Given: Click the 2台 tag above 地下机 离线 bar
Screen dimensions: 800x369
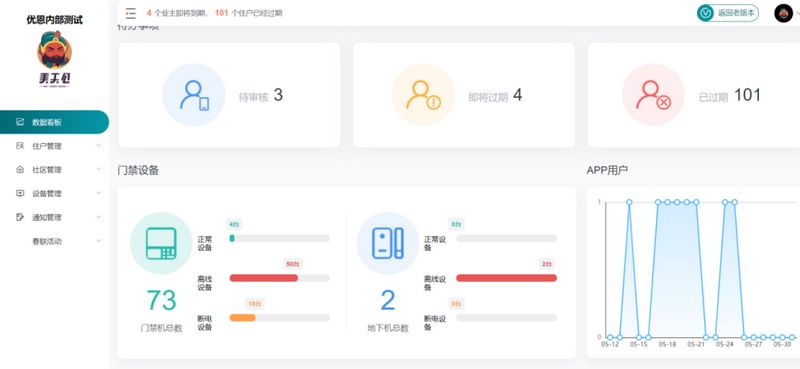Looking at the screenshot, I should tap(546, 264).
